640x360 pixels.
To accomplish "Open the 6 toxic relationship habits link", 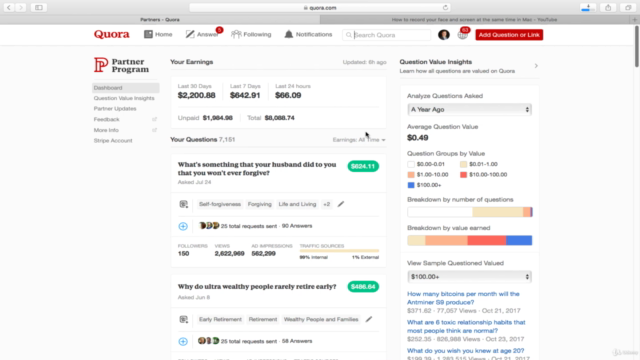I will [466, 327].
